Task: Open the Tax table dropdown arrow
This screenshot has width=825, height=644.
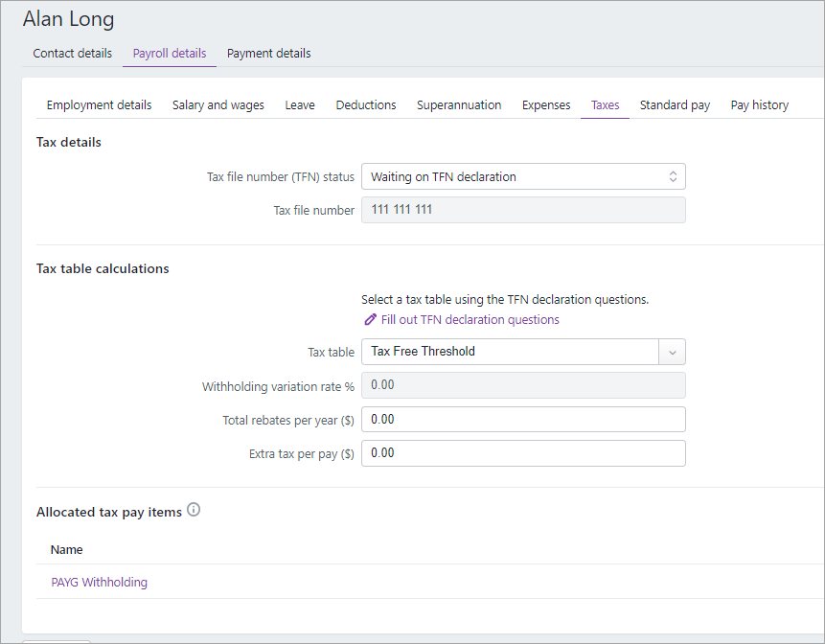Action: point(672,352)
